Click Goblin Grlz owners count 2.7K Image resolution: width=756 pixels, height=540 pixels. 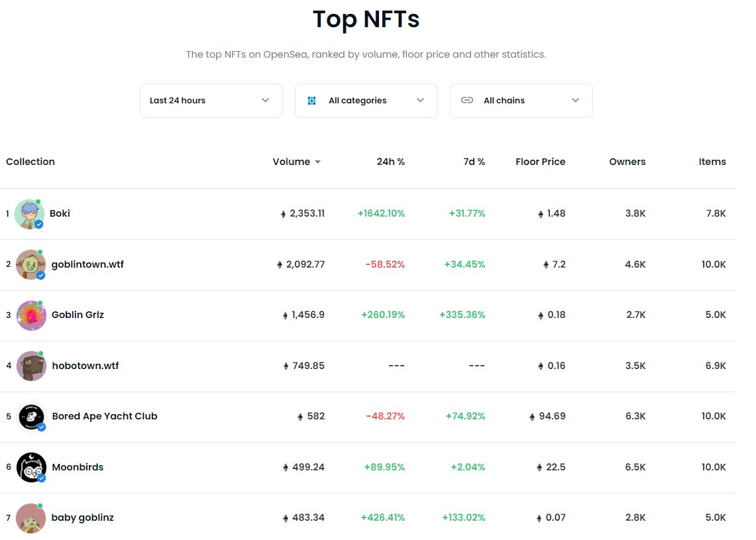tap(636, 315)
